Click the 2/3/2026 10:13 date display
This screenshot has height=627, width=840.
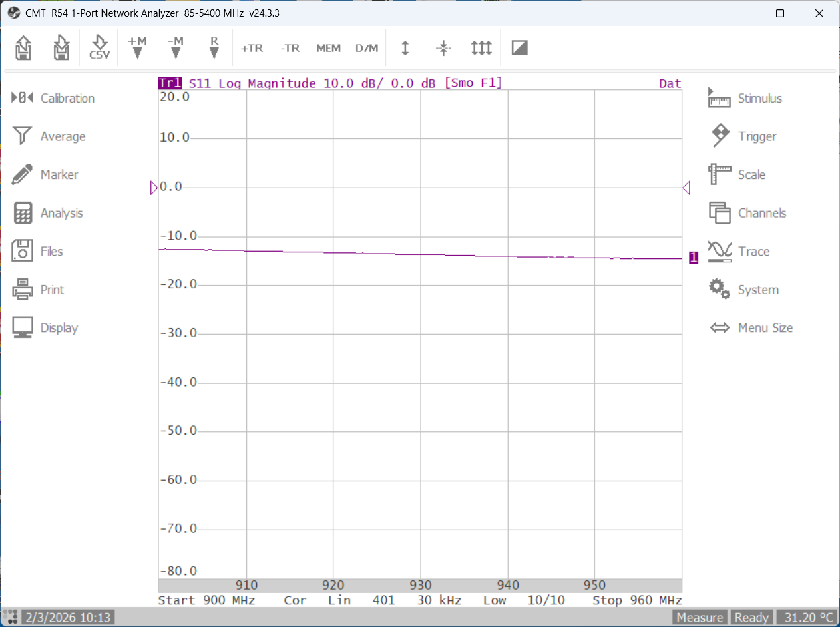[68, 618]
